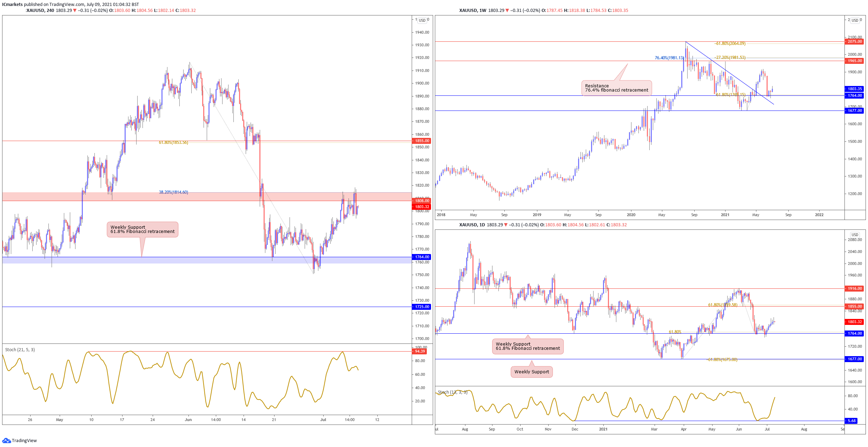The height and width of the screenshot is (447, 868).
Task: Select the XAUUSD, 1D chart title
Action: coord(472,225)
